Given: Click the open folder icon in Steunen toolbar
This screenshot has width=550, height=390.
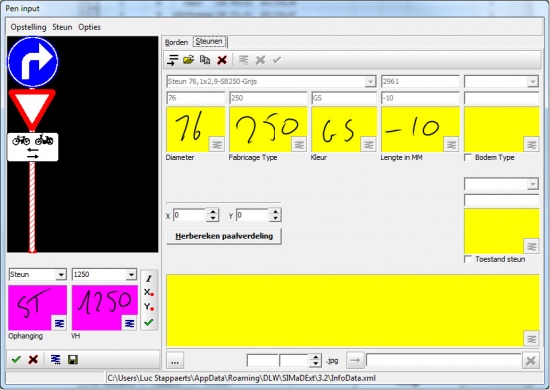Looking at the screenshot, I should (x=188, y=60).
